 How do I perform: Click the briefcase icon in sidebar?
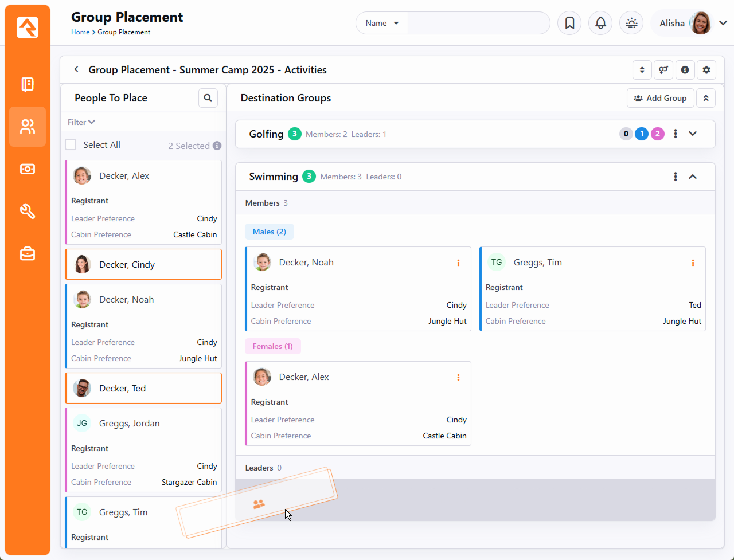pyautogui.click(x=28, y=253)
